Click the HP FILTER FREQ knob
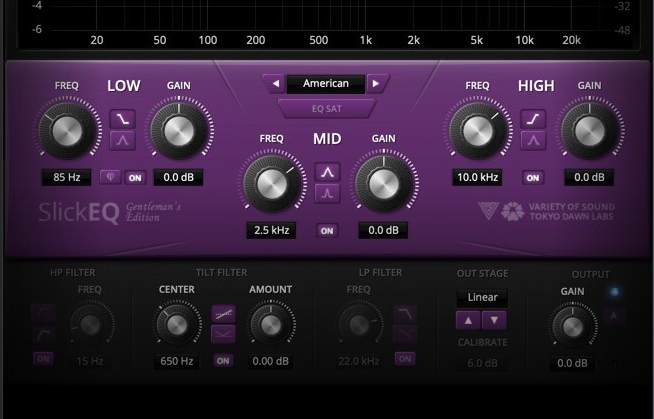This screenshot has width=654, height=419. (x=90, y=325)
